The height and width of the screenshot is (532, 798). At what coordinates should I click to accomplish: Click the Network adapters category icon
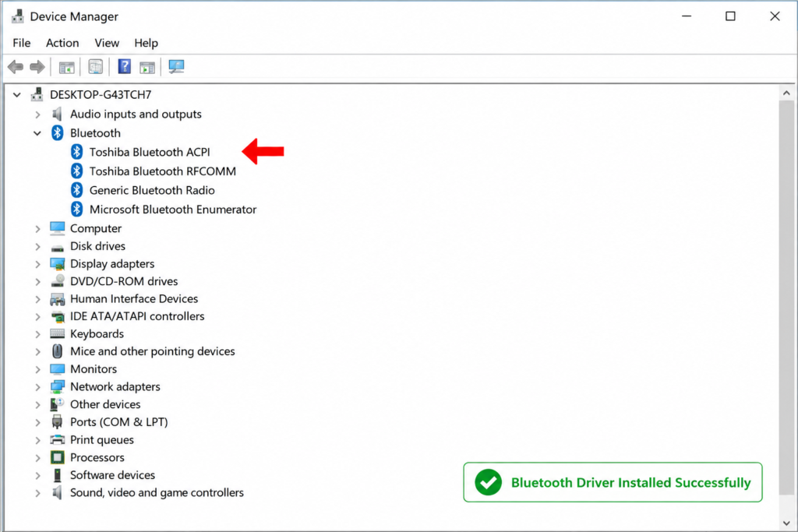[x=57, y=387]
